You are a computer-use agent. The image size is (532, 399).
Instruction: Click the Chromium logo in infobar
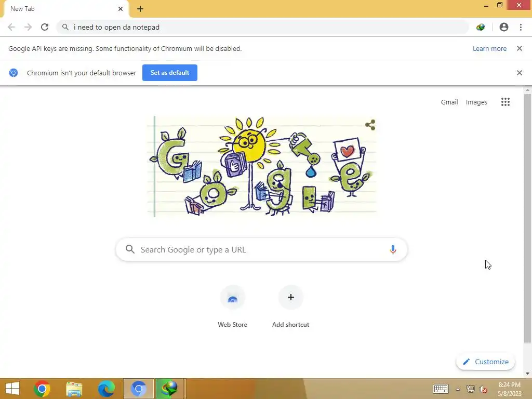14,73
